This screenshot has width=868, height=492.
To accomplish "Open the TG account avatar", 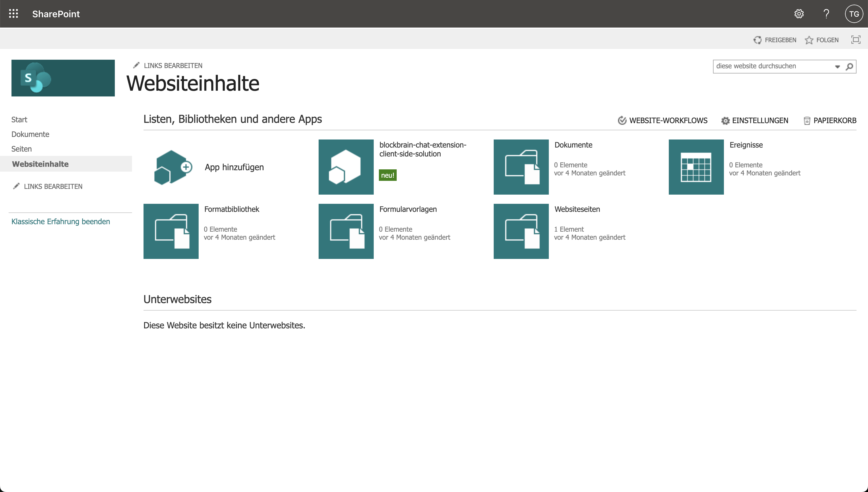I will pyautogui.click(x=853, y=14).
